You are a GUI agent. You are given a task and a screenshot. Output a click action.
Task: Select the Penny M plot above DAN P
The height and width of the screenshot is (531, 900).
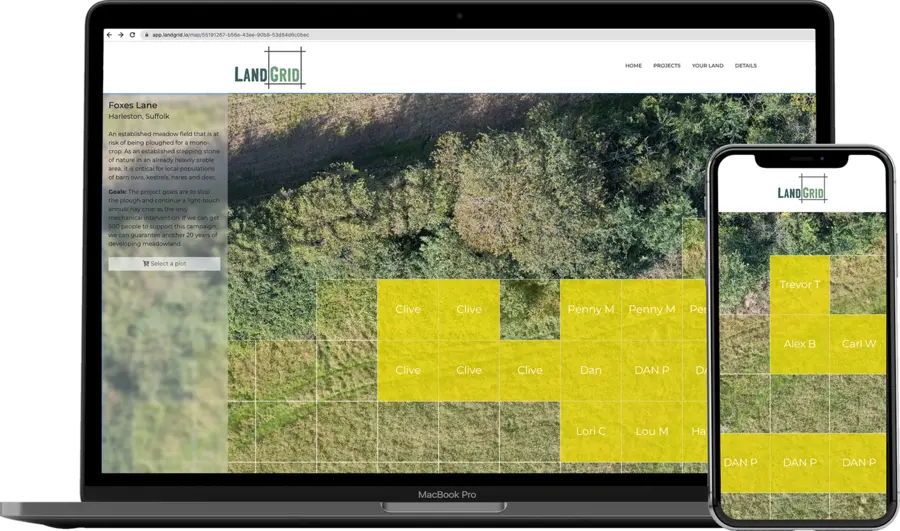651,309
